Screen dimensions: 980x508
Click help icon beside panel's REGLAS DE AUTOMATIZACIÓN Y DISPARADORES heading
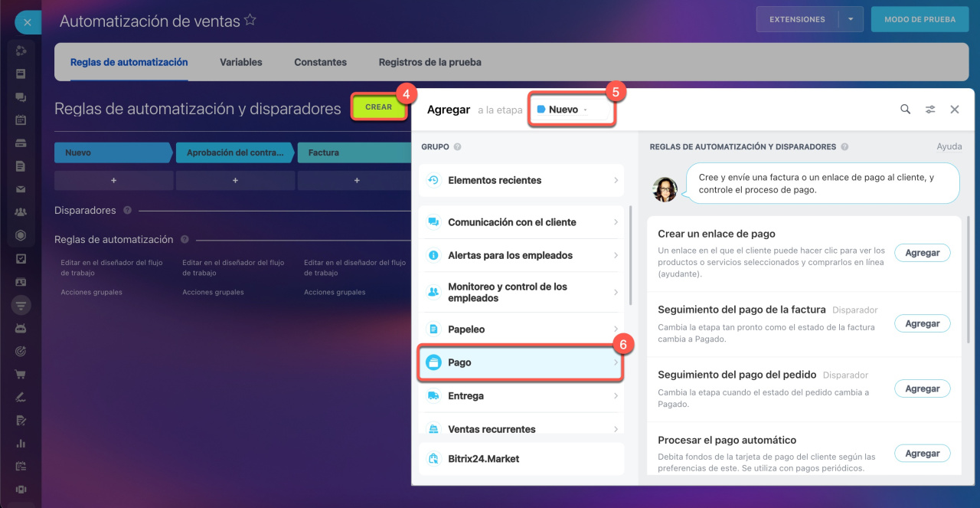pyautogui.click(x=844, y=146)
